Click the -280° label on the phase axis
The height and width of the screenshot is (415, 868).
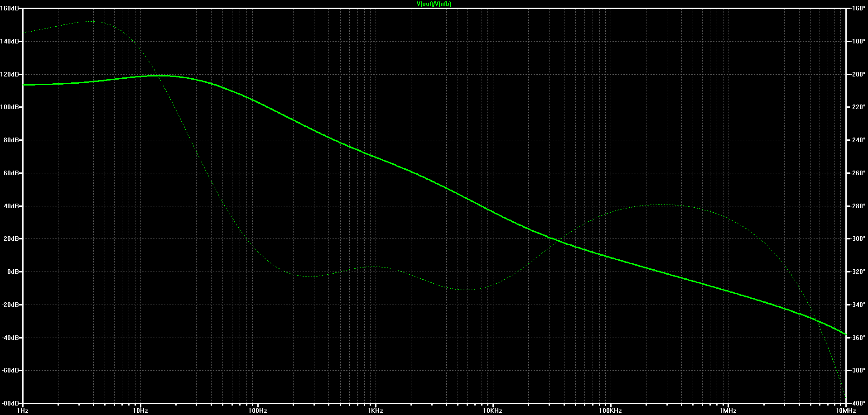[858, 206]
